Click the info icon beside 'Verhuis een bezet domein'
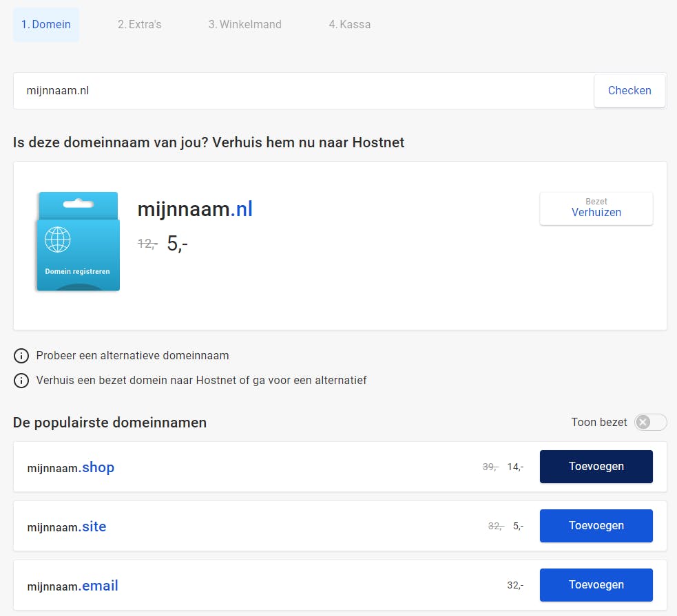This screenshot has height=616, width=677. point(20,380)
